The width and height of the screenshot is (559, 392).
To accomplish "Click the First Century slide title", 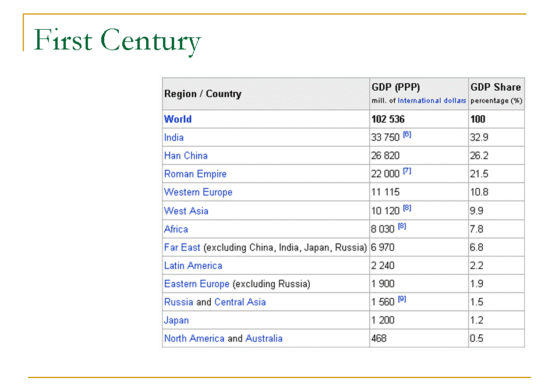I will coord(118,41).
